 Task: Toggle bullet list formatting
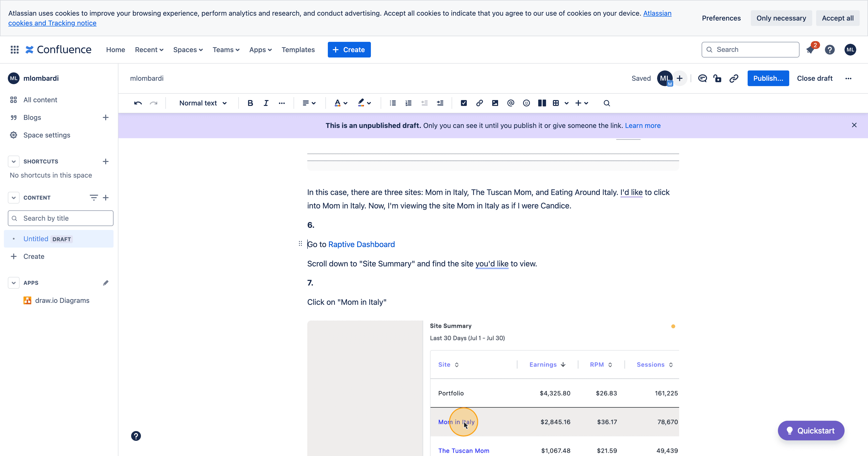[x=393, y=103]
